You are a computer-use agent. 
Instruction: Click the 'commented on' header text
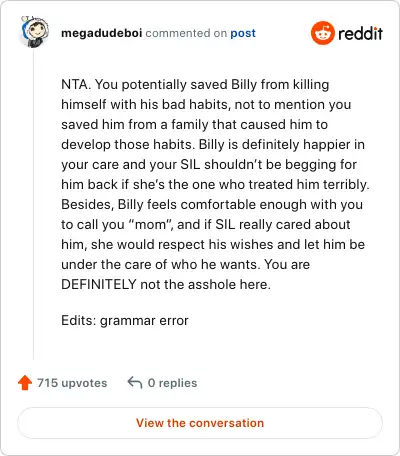click(x=186, y=33)
